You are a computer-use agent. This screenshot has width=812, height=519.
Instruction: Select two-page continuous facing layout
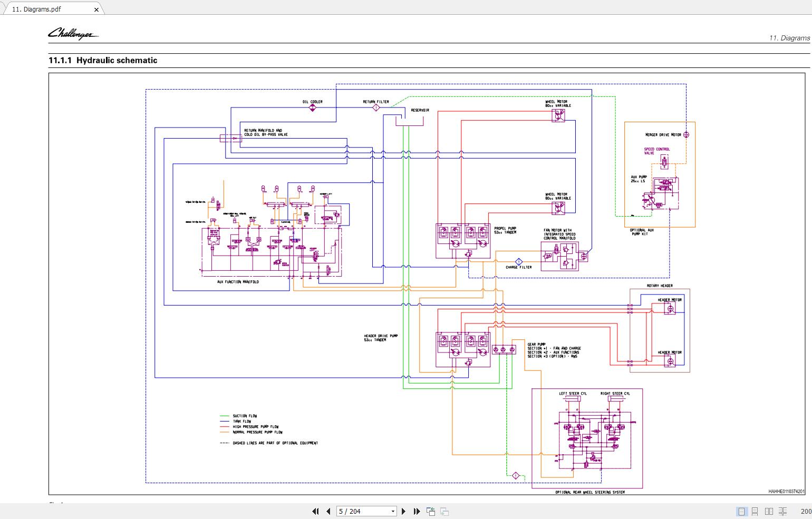(x=783, y=511)
